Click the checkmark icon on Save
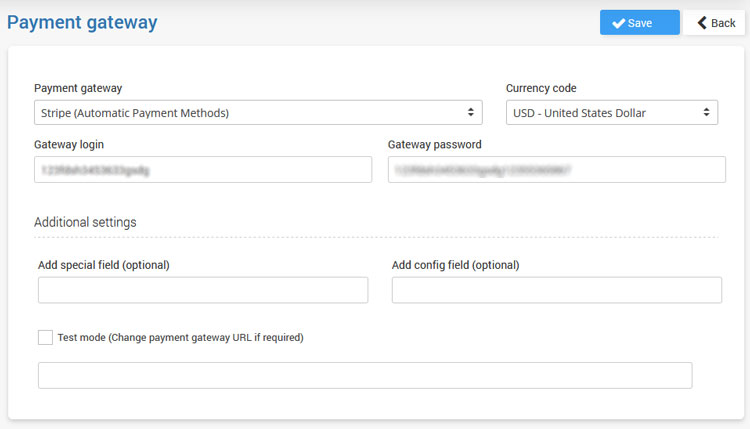This screenshot has width=750, height=429. pyautogui.click(x=619, y=23)
